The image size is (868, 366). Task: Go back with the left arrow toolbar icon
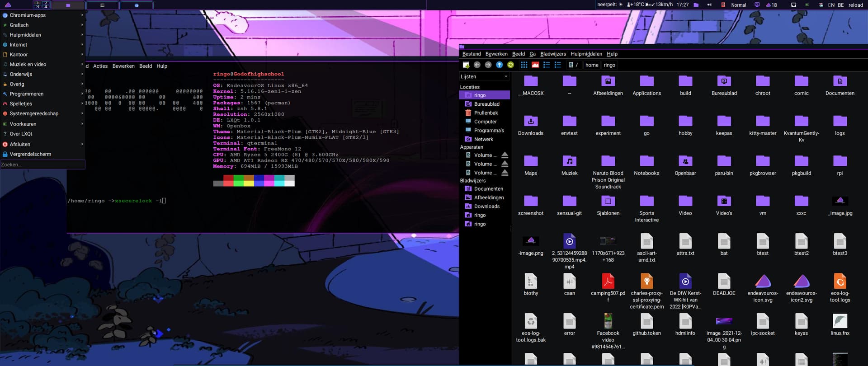[x=477, y=65]
